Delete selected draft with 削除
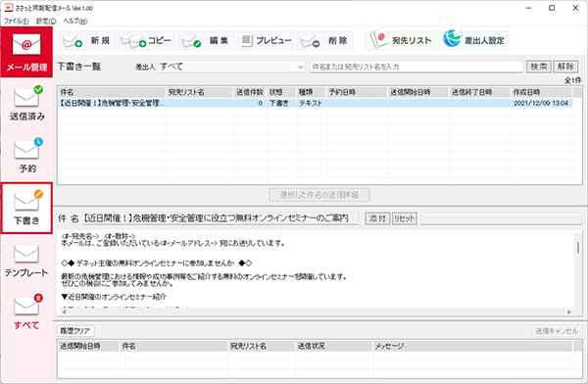 325,40
